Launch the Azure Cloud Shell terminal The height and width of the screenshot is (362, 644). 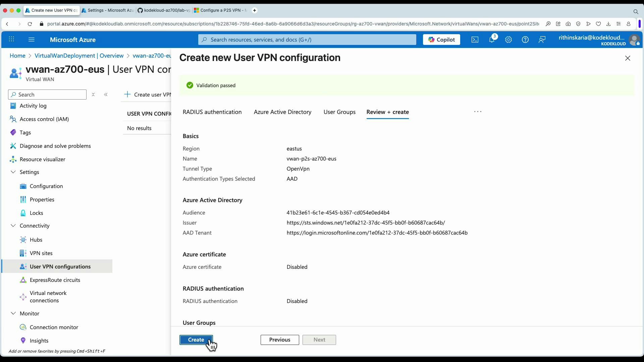coord(475,40)
